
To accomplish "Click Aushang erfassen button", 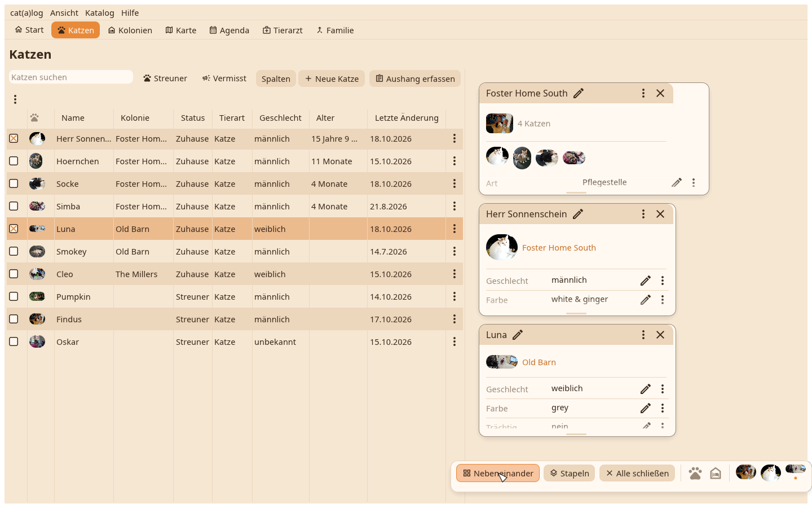I will pyautogui.click(x=415, y=78).
